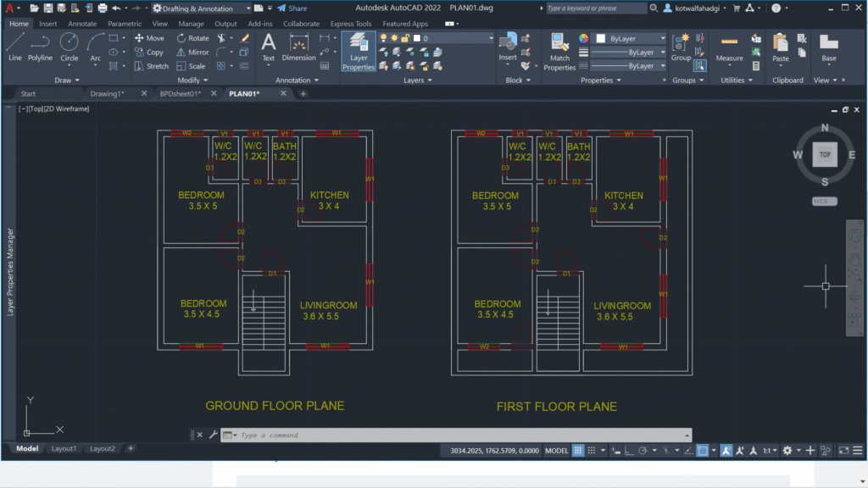Click the Plot print icon

pos(103,8)
